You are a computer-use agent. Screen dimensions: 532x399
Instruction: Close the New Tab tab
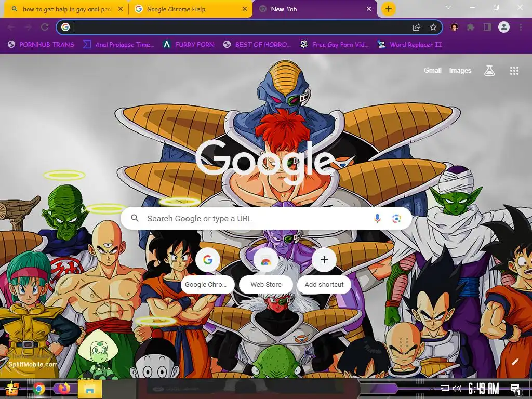point(369,9)
